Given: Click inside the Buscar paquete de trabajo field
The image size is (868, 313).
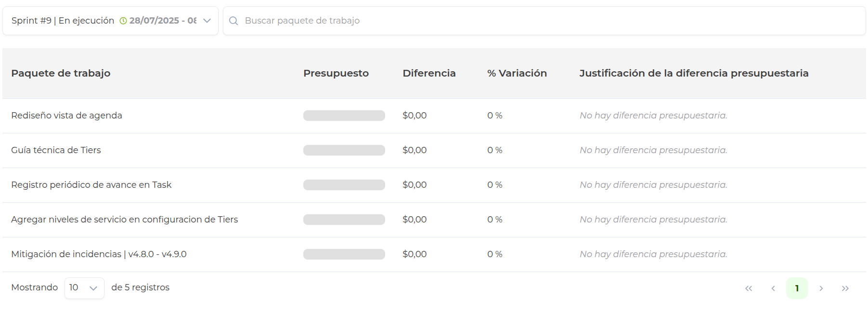Looking at the screenshot, I should point(433,21).
